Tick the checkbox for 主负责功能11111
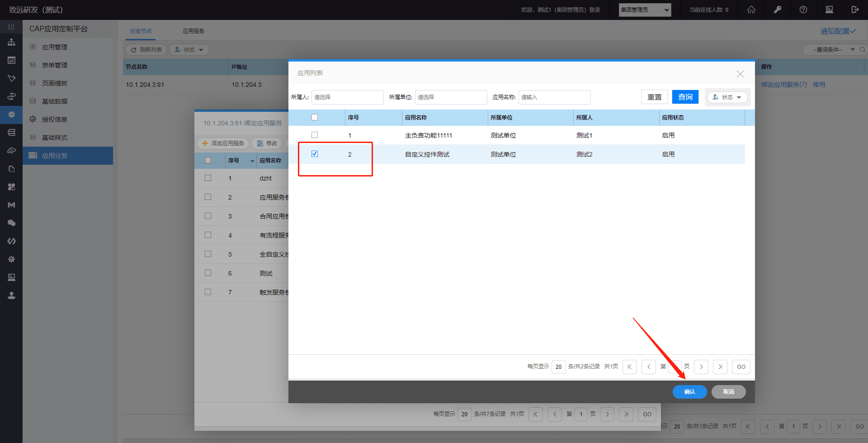The width and height of the screenshot is (868, 443). [x=315, y=135]
